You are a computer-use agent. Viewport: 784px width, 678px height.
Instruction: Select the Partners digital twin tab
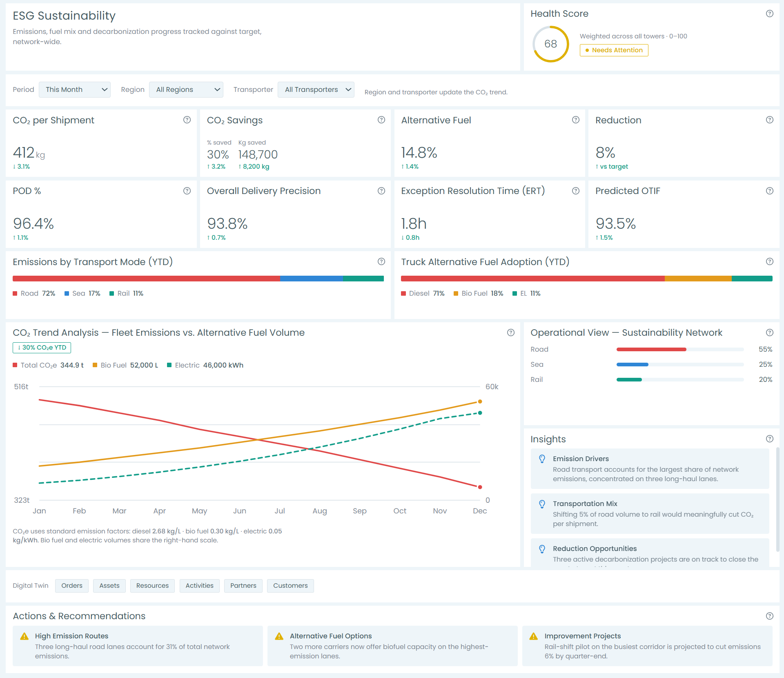coord(243,586)
